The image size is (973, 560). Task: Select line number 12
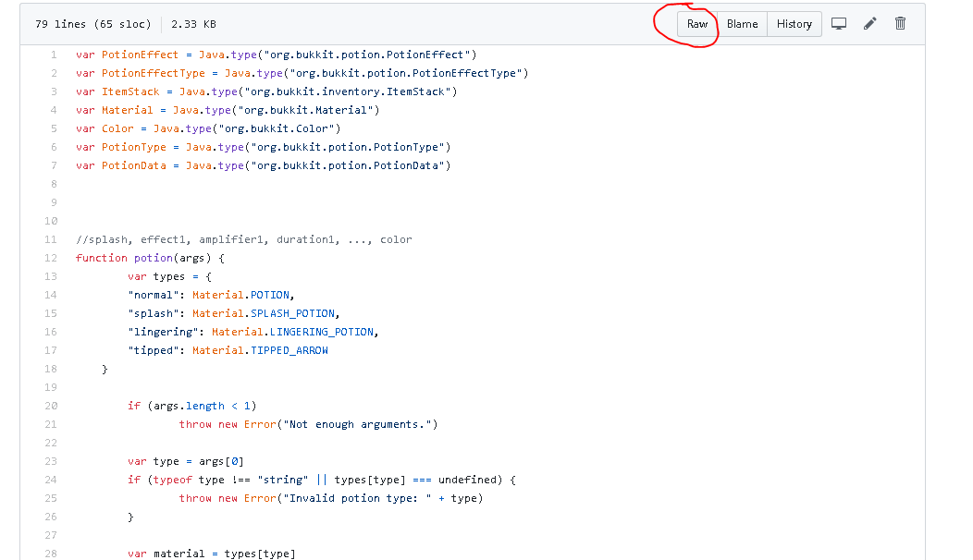click(51, 258)
